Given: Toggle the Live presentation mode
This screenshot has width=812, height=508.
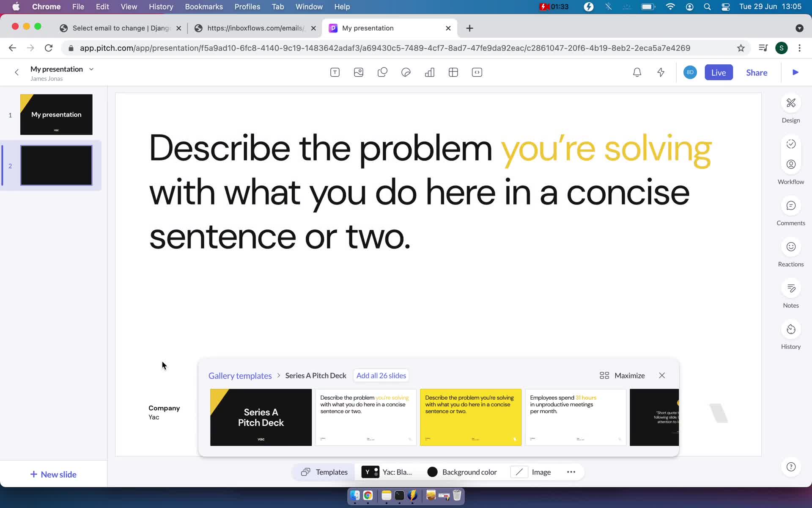Looking at the screenshot, I should click(719, 72).
